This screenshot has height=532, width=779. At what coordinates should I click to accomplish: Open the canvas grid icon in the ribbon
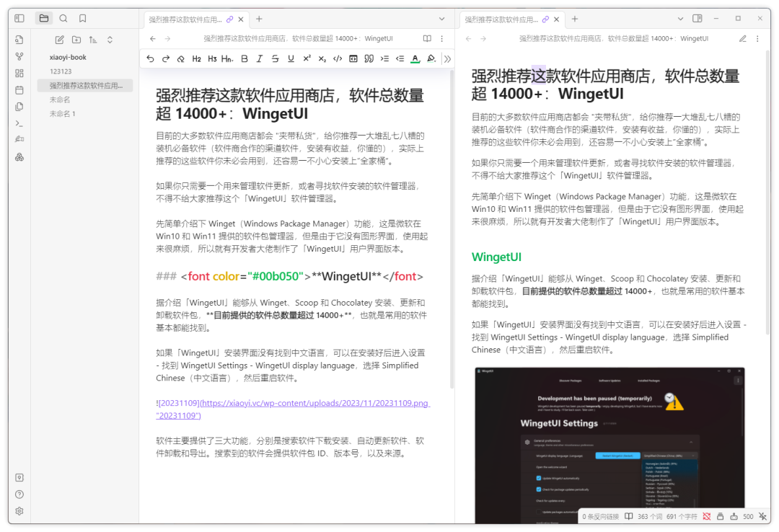coord(19,73)
